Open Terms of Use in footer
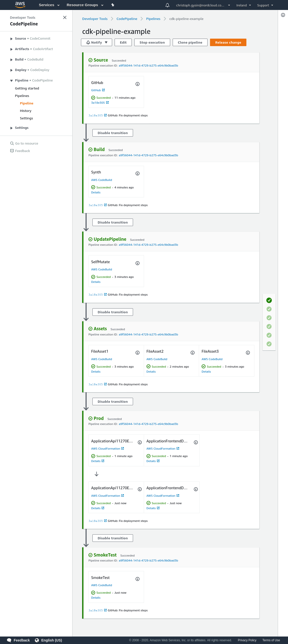 271,640
